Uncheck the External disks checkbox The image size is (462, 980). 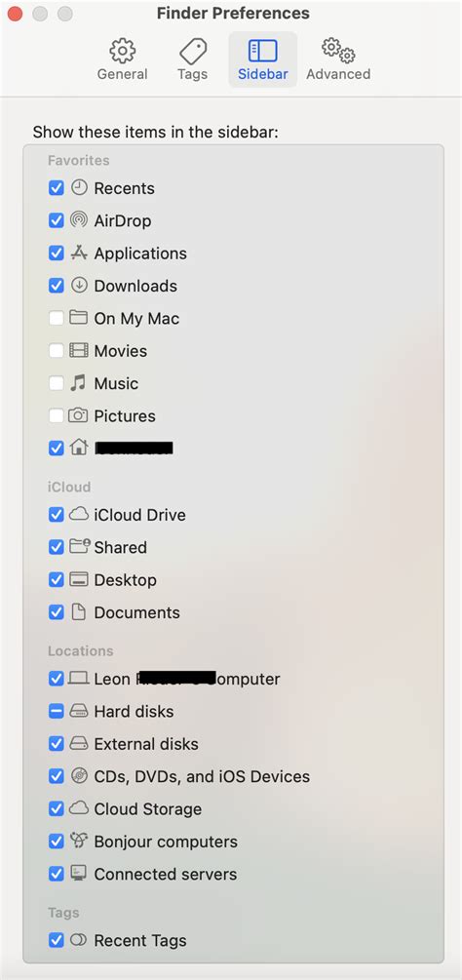point(57,743)
